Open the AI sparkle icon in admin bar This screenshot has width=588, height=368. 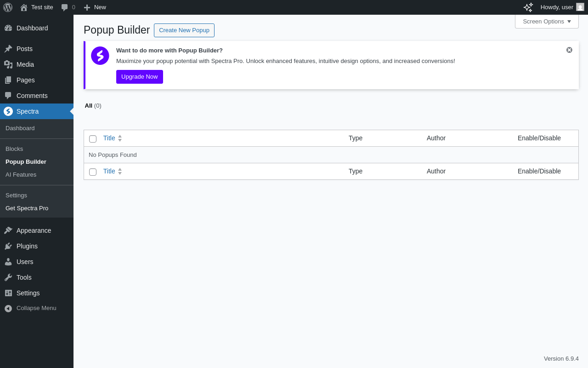[x=528, y=7]
